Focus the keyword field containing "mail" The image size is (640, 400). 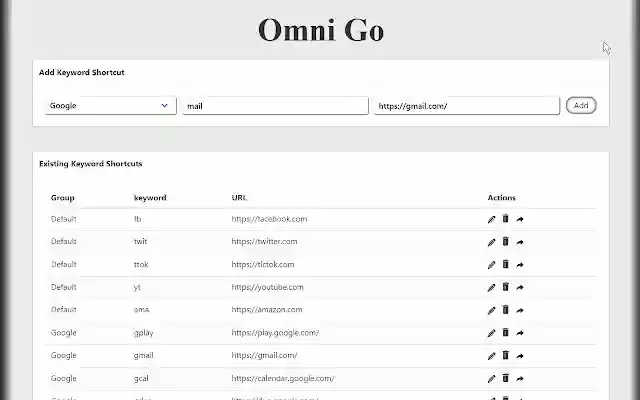(x=275, y=105)
